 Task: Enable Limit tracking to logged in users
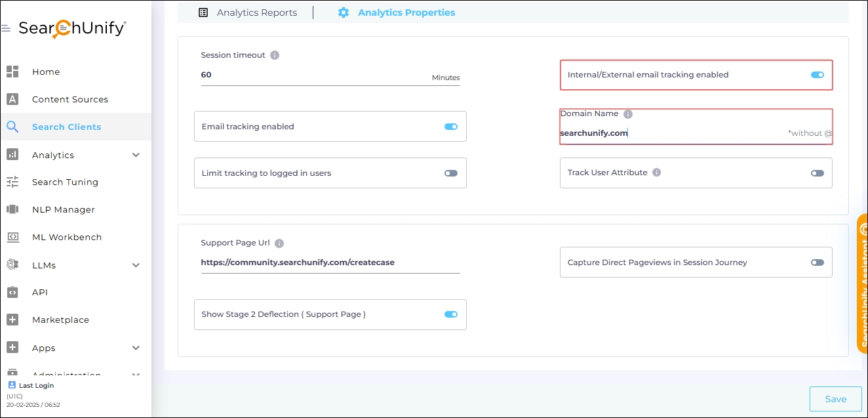pos(450,173)
